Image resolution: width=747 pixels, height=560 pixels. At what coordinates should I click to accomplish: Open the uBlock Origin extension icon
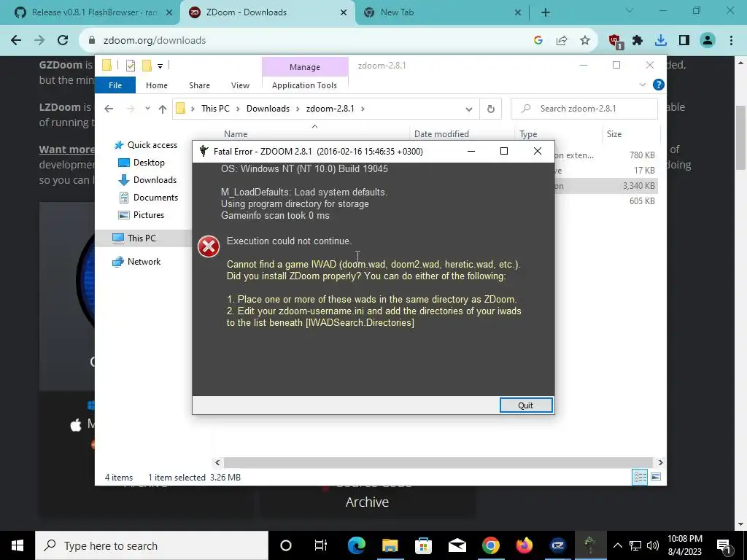click(x=615, y=41)
